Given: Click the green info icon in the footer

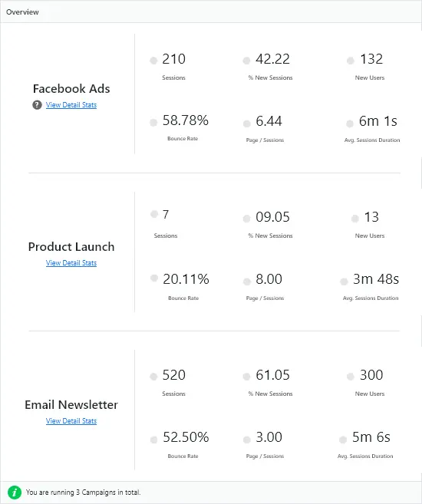Looking at the screenshot, I should 15,492.
